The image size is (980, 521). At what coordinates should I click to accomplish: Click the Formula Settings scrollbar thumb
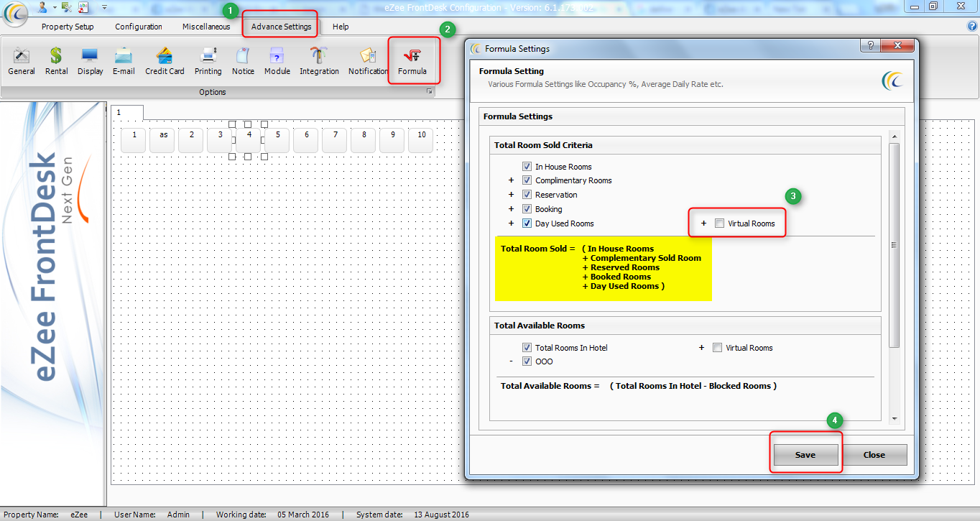pyautogui.click(x=894, y=244)
